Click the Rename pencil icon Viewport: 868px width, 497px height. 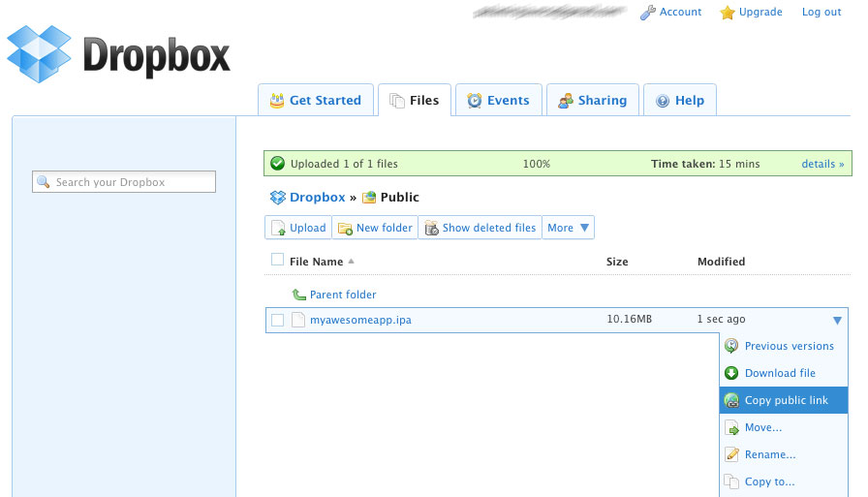pos(731,454)
